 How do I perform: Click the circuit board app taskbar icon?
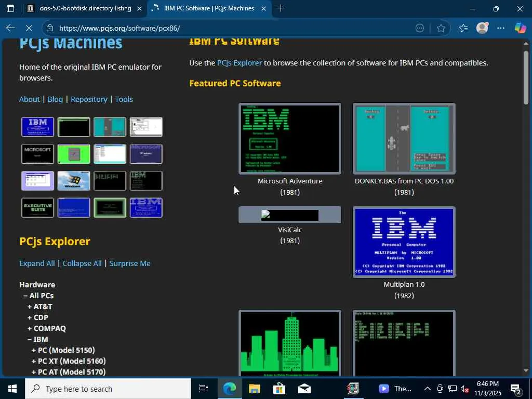(353, 389)
